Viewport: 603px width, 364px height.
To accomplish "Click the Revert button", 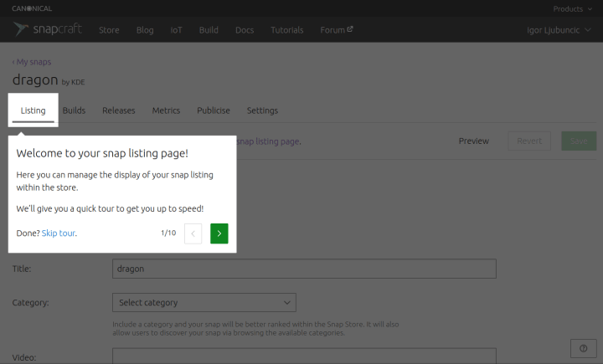I will click(x=529, y=141).
